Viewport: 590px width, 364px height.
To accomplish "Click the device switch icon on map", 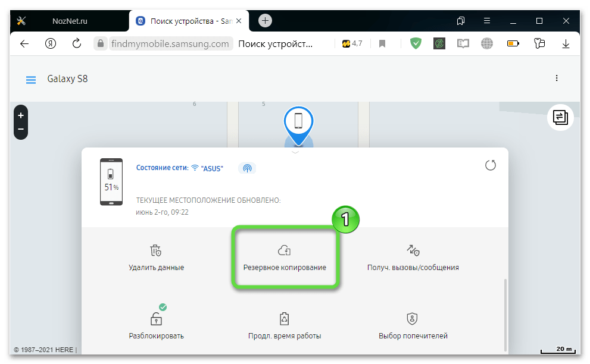I will 560,117.
